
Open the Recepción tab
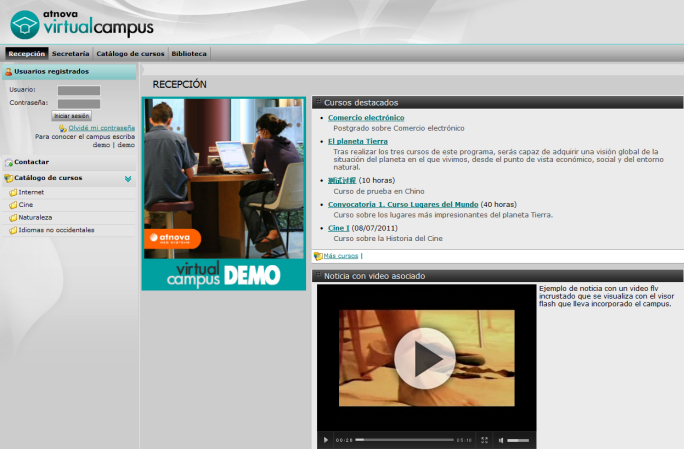[27, 54]
